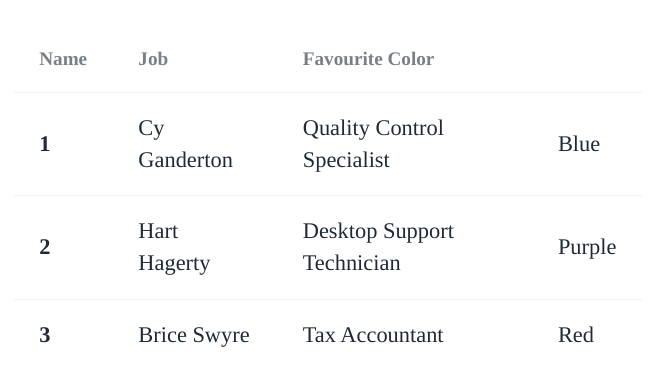Click the Hart Hagerty name cell
This screenshot has height=379, width=655.
[174, 247]
